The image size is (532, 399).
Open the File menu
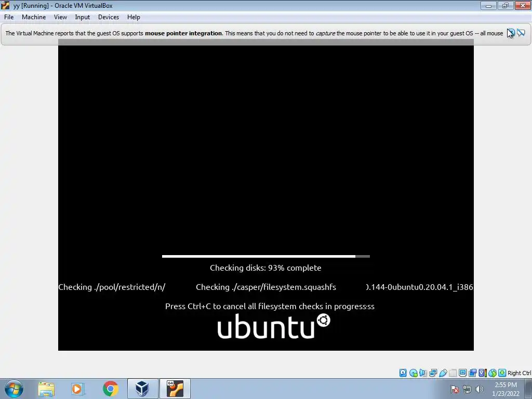[x=9, y=17]
